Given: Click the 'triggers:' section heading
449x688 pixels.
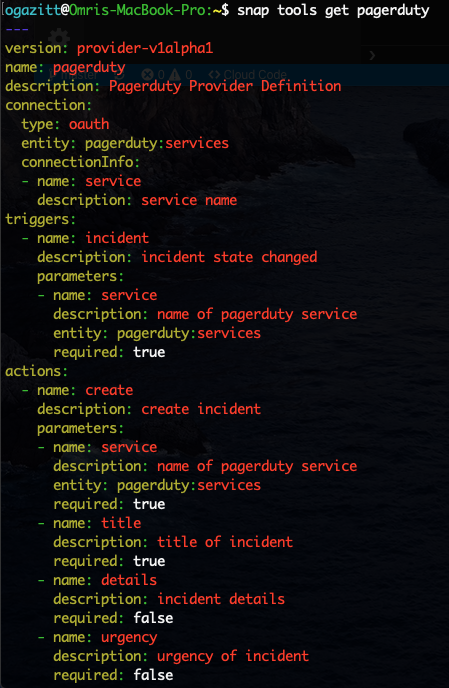Looking at the screenshot, I should (x=41, y=219).
